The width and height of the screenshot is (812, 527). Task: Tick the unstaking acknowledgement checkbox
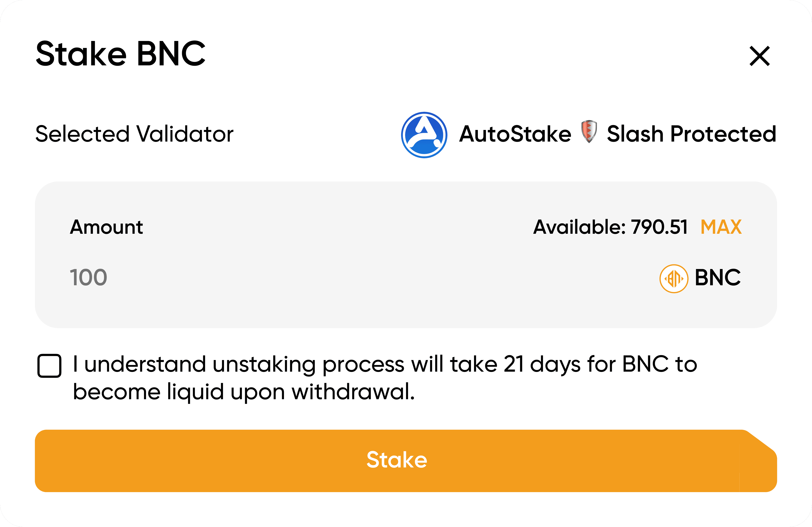click(x=49, y=366)
